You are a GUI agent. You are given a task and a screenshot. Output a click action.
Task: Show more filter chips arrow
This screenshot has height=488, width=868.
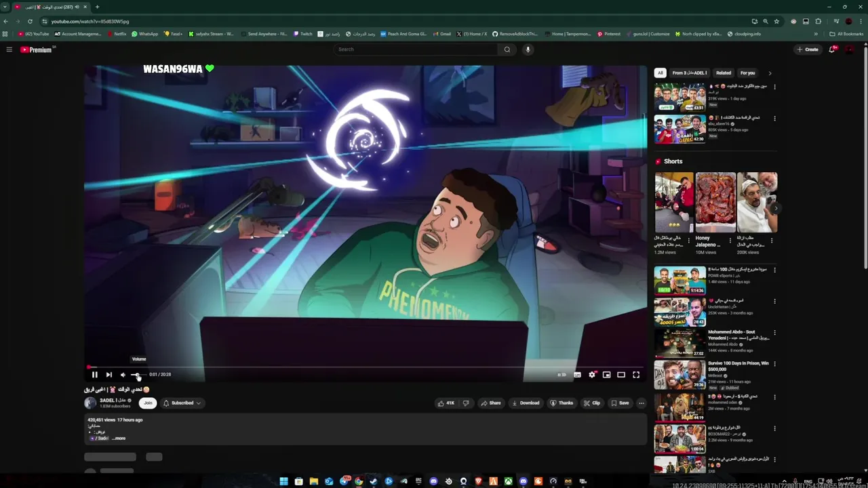[770, 73]
